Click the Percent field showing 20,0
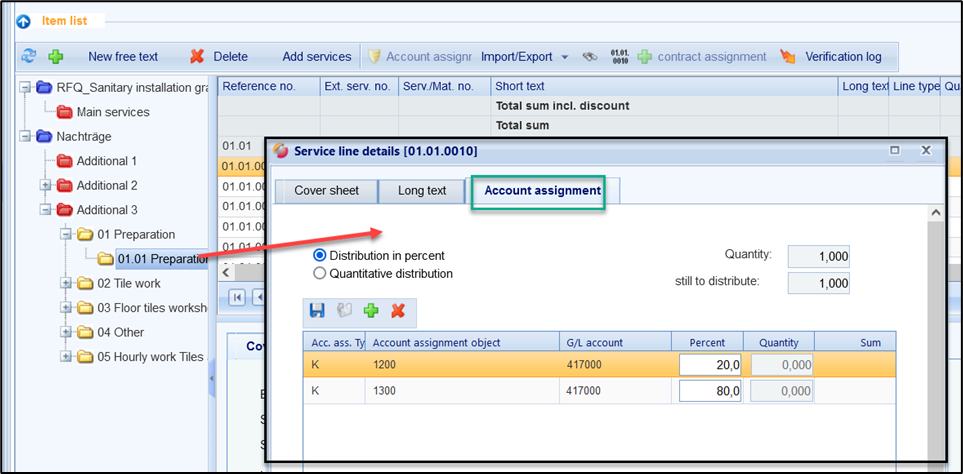Image resolution: width=963 pixels, height=474 pixels. tap(709, 366)
